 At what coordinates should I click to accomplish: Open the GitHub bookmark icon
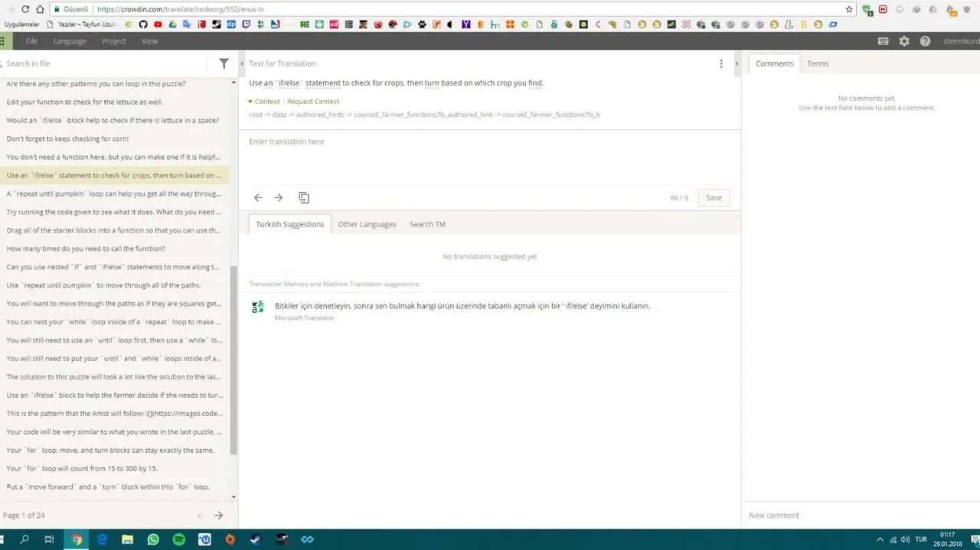click(142, 24)
